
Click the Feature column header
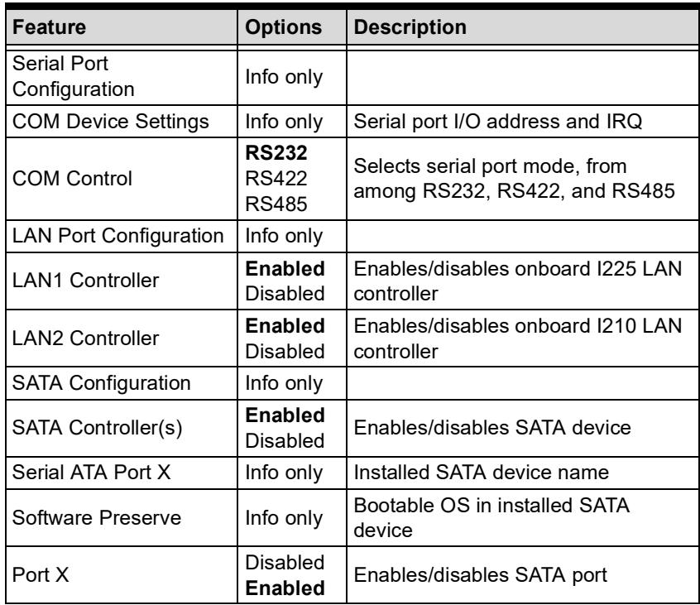(49, 26)
